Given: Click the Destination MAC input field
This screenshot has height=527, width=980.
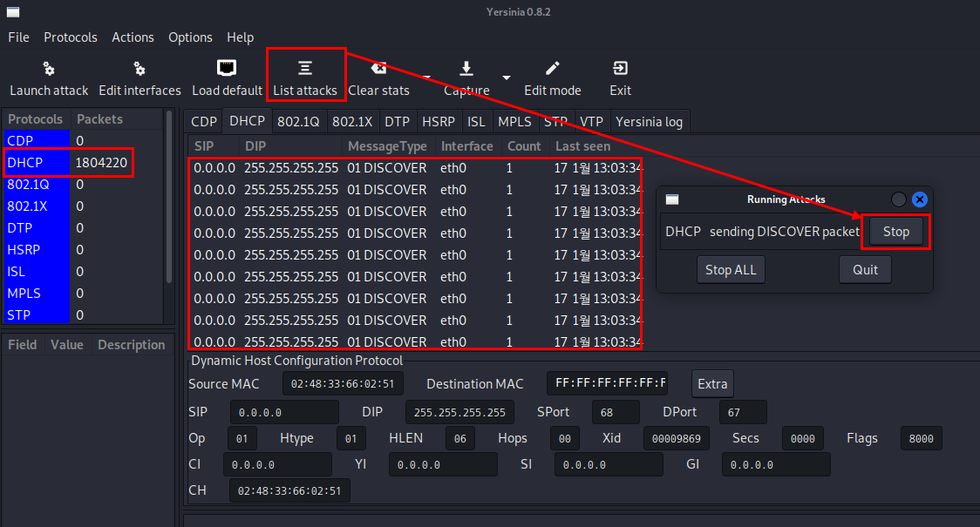Looking at the screenshot, I should (607, 383).
